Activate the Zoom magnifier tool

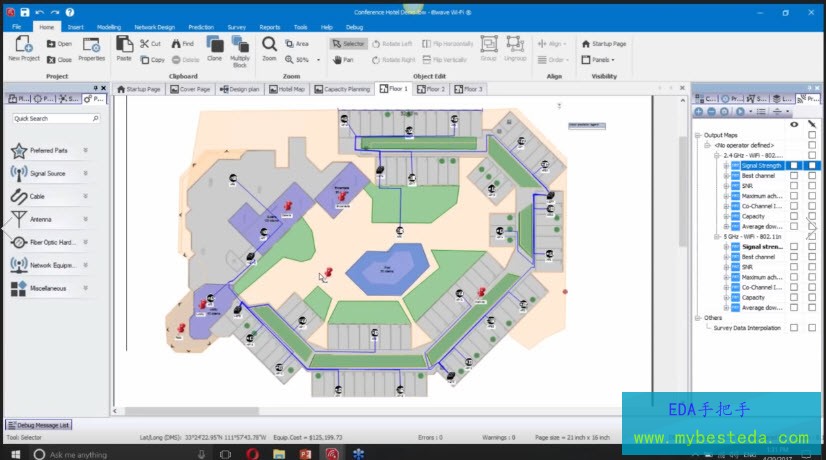pos(269,46)
